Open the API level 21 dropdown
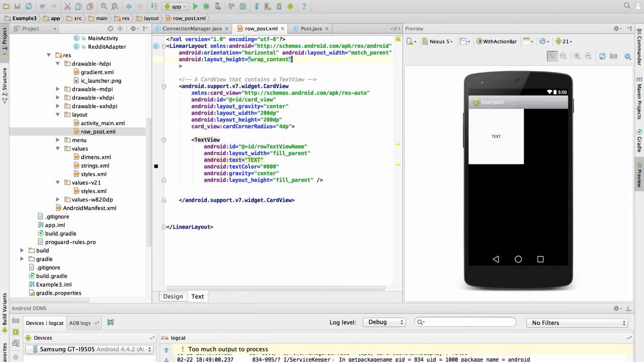The width and height of the screenshot is (644, 362). [x=563, y=42]
